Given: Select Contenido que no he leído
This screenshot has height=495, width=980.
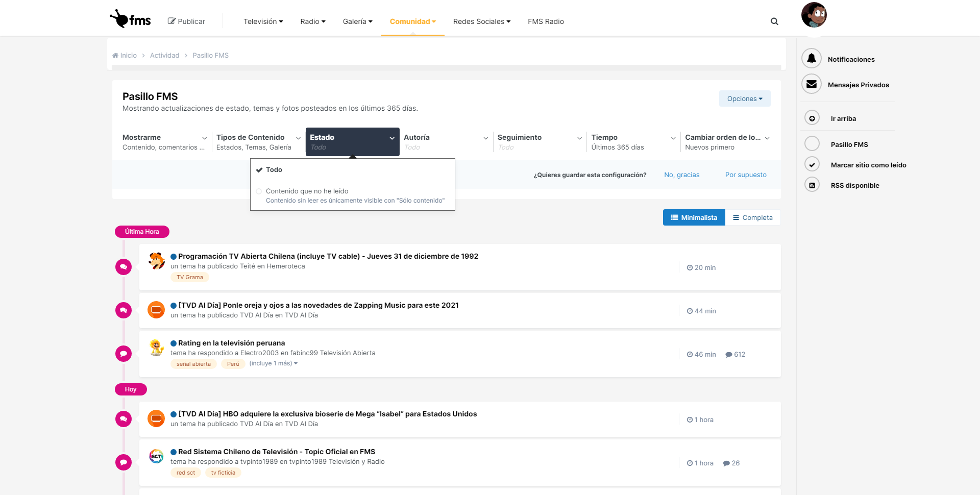Looking at the screenshot, I should point(307,191).
